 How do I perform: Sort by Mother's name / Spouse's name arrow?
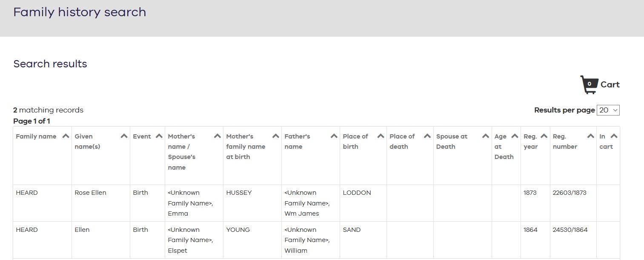click(217, 136)
